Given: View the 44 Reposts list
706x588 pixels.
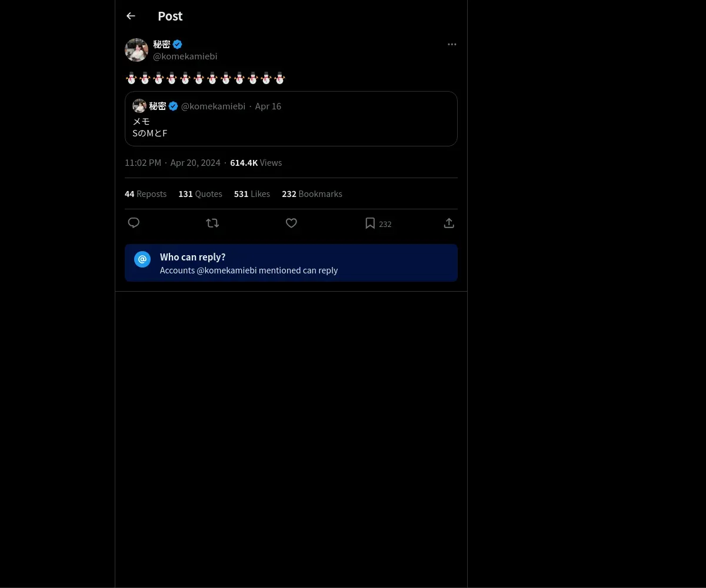Looking at the screenshot, I should click(x=145, y=193).
